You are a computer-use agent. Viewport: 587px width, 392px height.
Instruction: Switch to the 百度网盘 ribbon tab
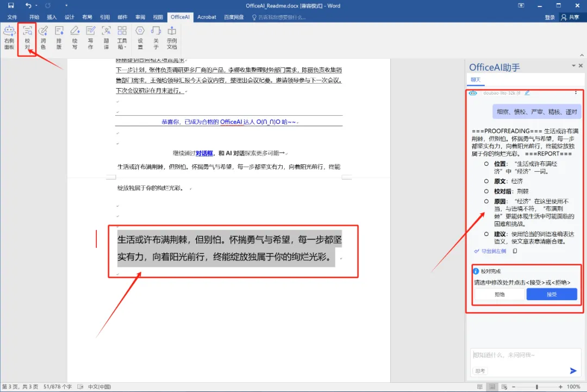pos(234,17)
